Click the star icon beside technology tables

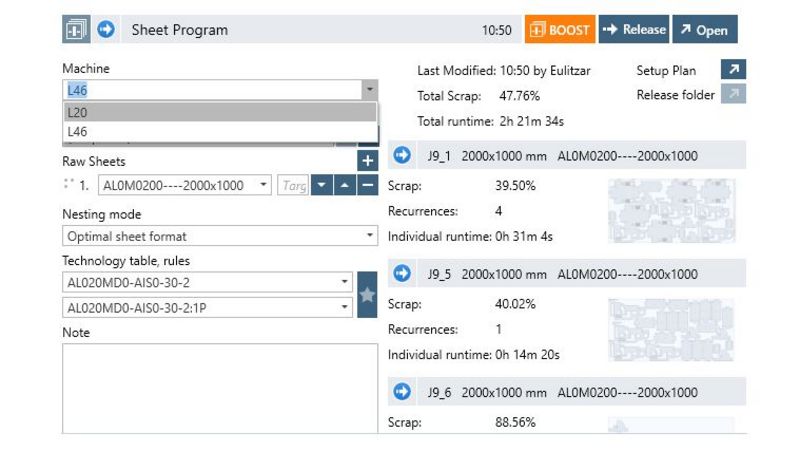367,296
